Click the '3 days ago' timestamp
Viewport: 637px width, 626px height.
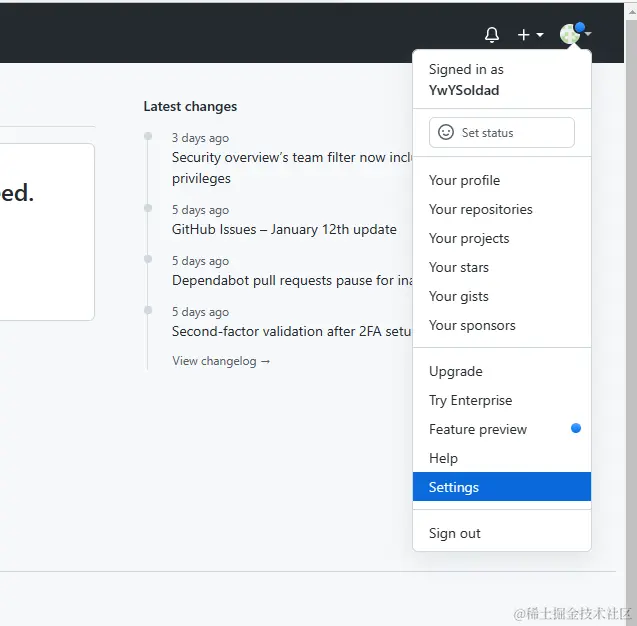(x=200, y=138)
